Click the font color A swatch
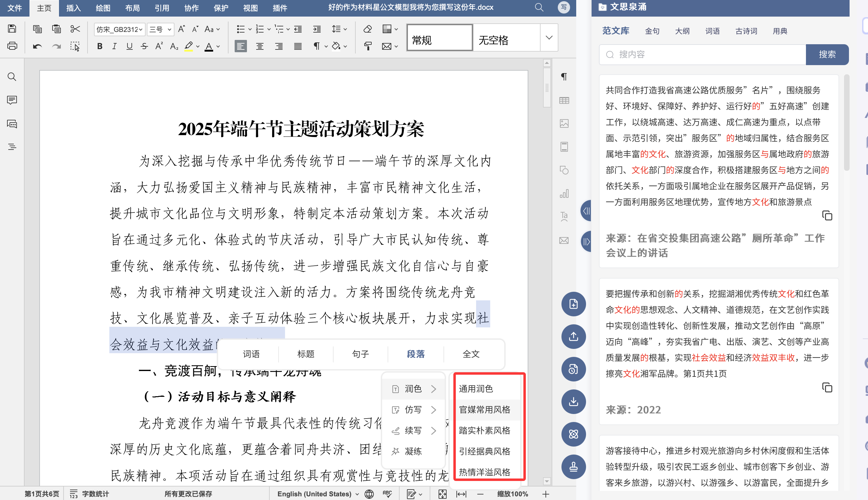This screenshot has width=868, height=500. click(209, 46)
